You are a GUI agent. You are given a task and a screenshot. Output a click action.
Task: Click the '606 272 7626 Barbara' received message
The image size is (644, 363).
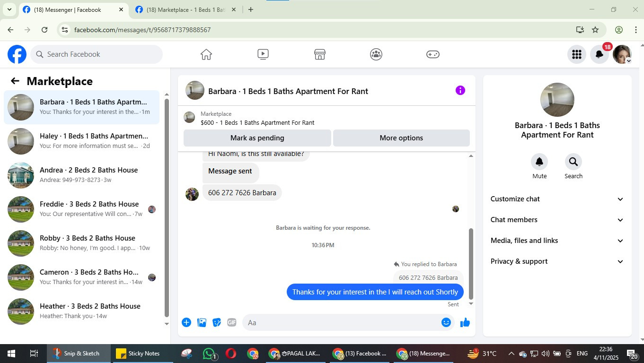(x=242, y=193)
